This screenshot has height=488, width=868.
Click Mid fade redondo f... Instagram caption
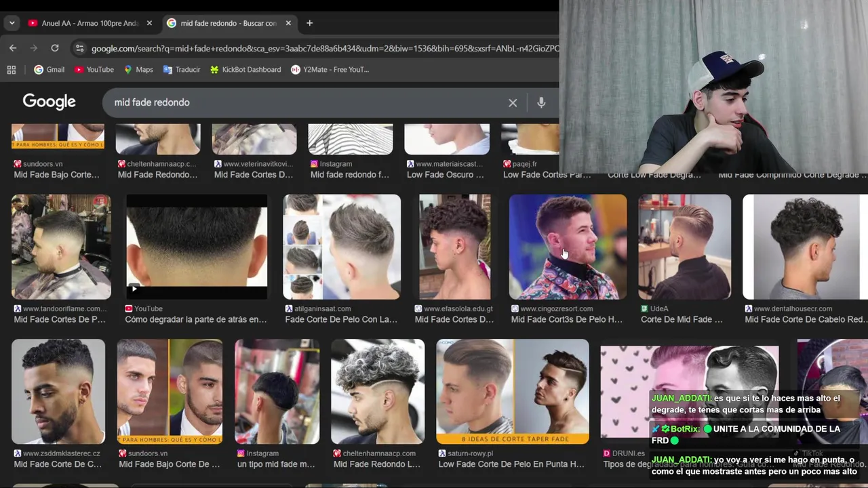click(x=350, y=175)
